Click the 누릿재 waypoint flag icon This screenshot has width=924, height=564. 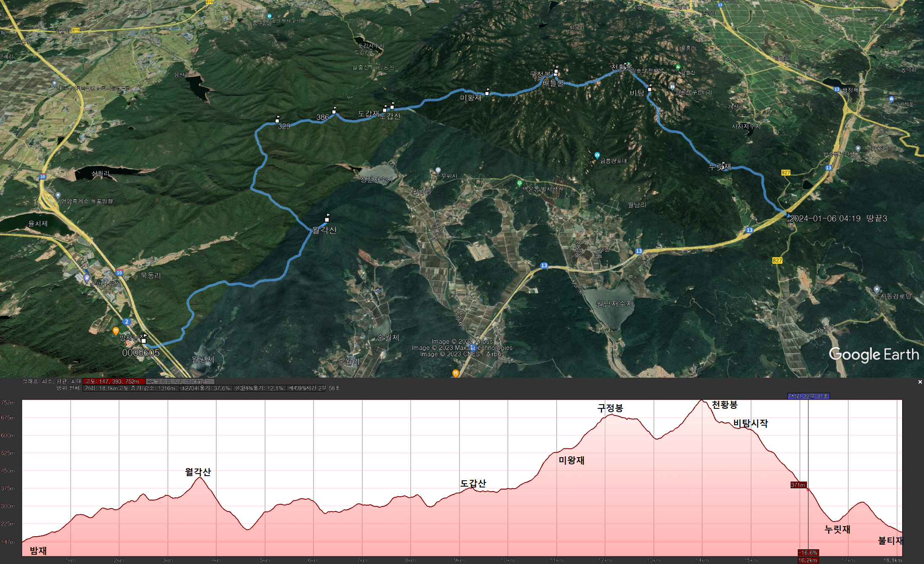724,165
